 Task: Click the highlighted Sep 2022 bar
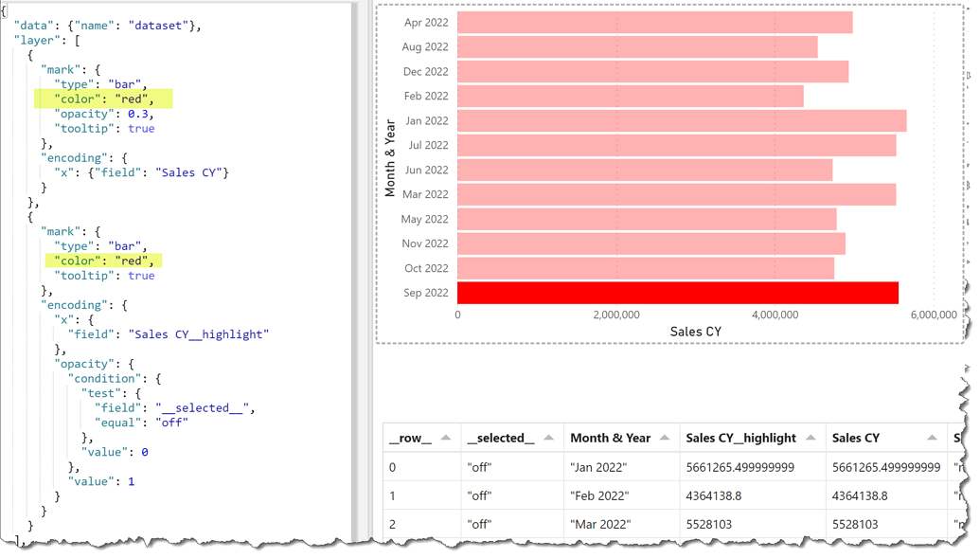point(678,293)
